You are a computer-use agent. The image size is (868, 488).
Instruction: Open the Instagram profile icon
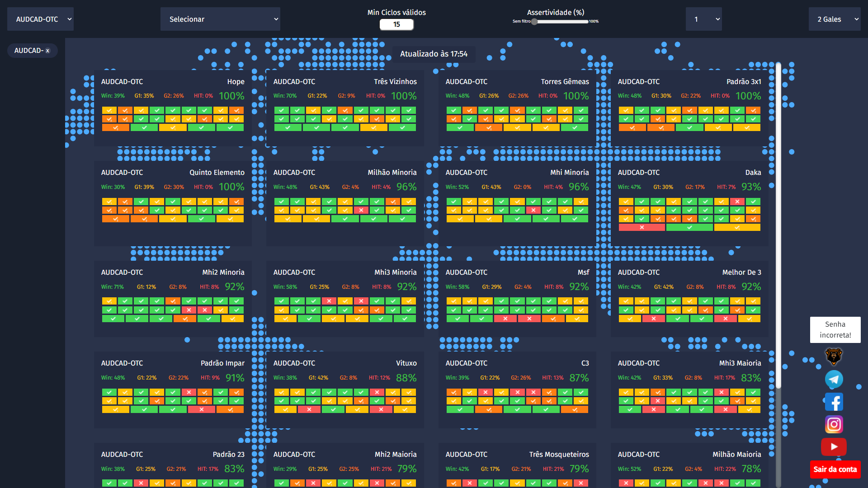pyautogui.click(x=834, y=424)
